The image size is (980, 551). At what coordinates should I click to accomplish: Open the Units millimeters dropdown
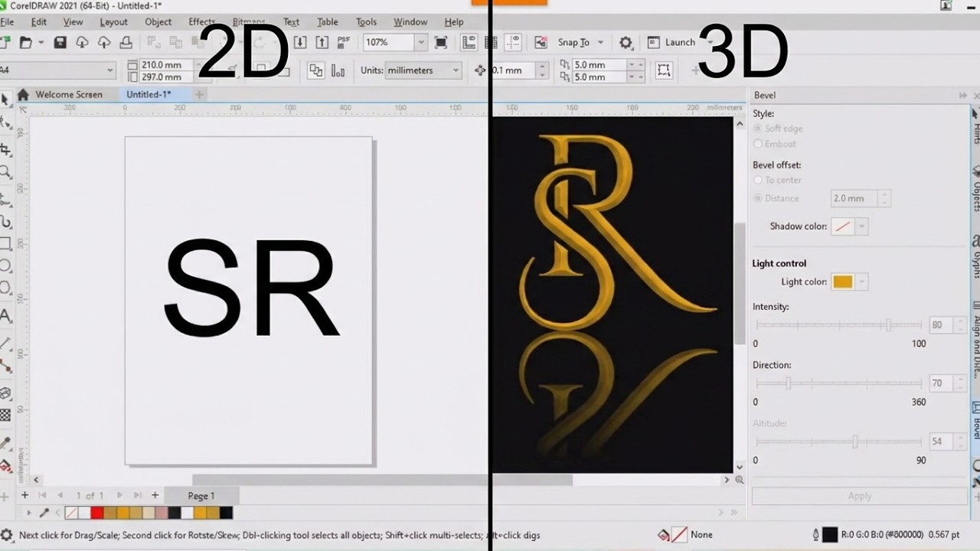456,70
